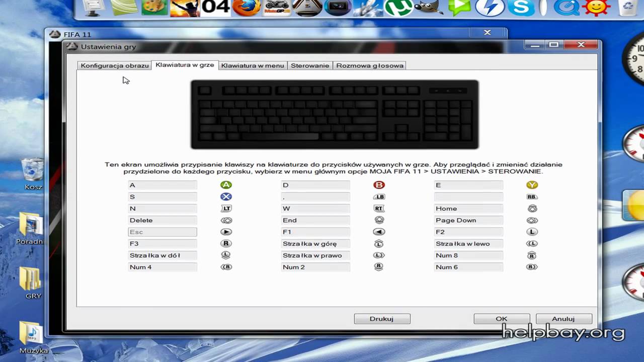644x362 pixels.
Task: Click left-stick-right icon beside Strzałka w prawo
Action: pyautogui.click(x=379, y=255)
